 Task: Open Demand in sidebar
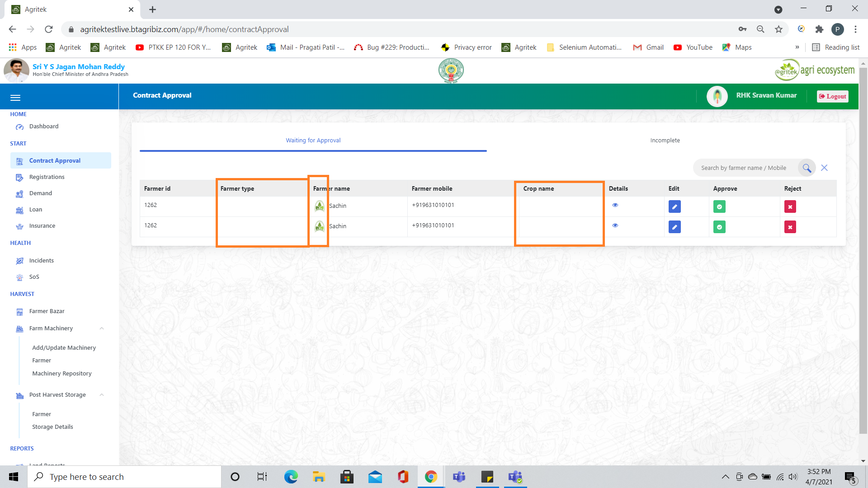point(41,193)
